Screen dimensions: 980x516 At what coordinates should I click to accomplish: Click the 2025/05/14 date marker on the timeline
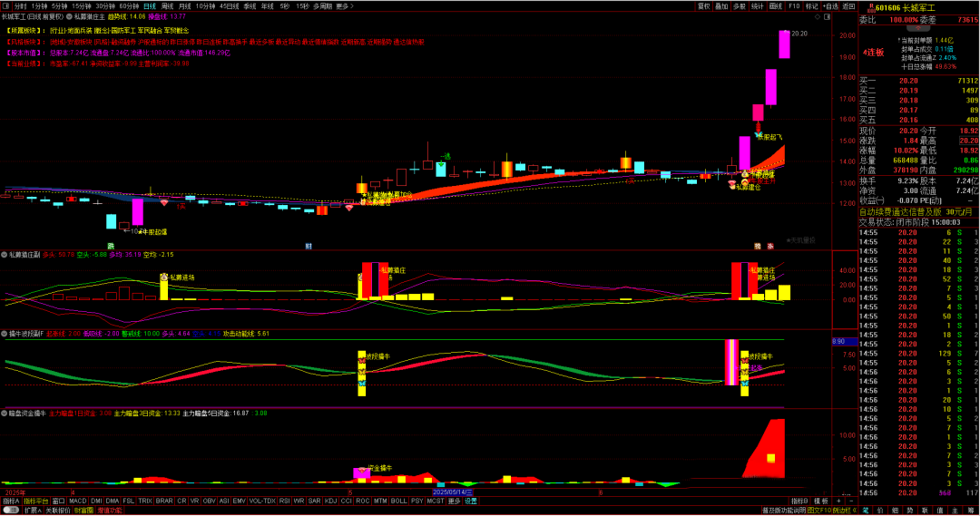451,492
